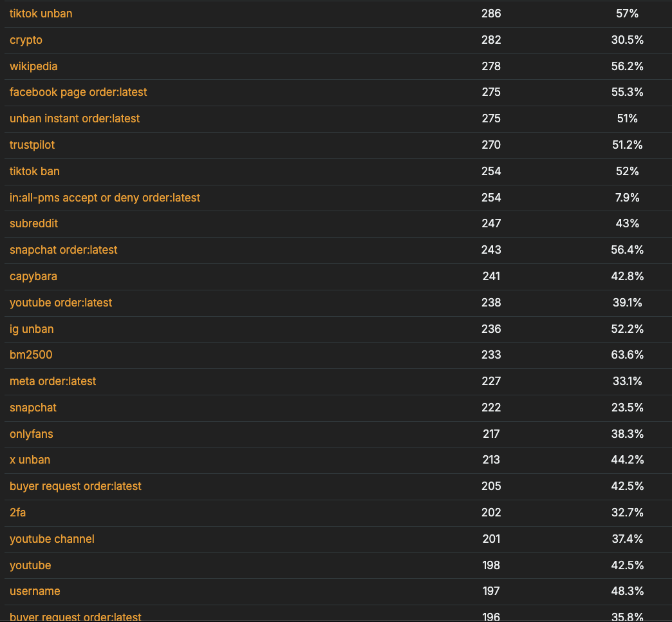Screen dimensions: 672x622
Task: Select the "capybara" search term
Action: [x=33, y=276]
